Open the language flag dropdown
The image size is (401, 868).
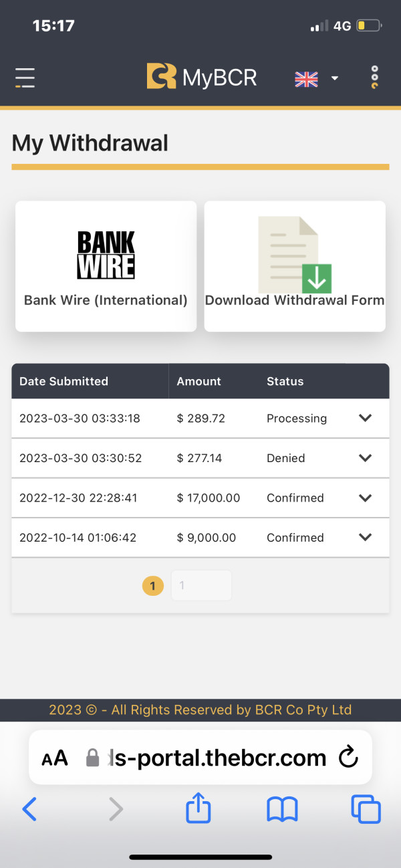tap(316, 79)
